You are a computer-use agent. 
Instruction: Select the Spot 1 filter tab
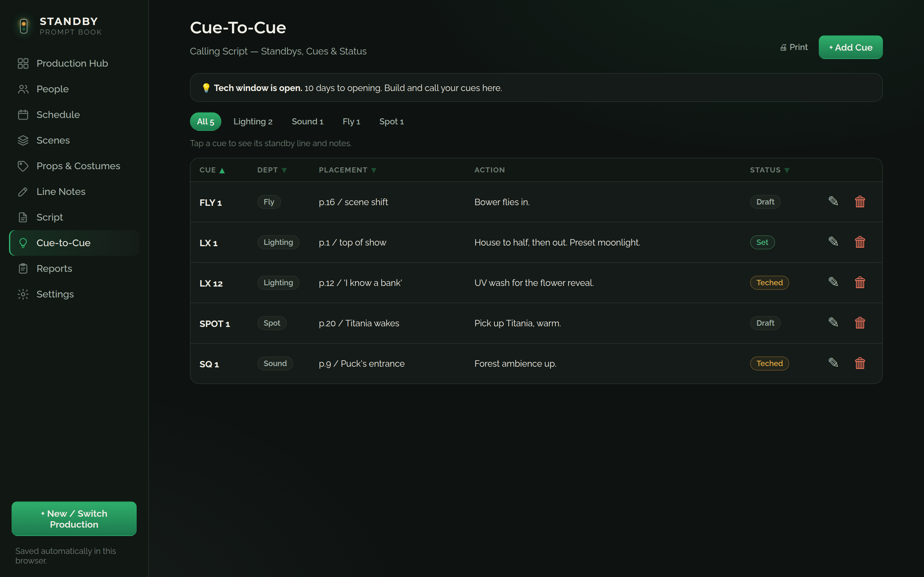391,122
